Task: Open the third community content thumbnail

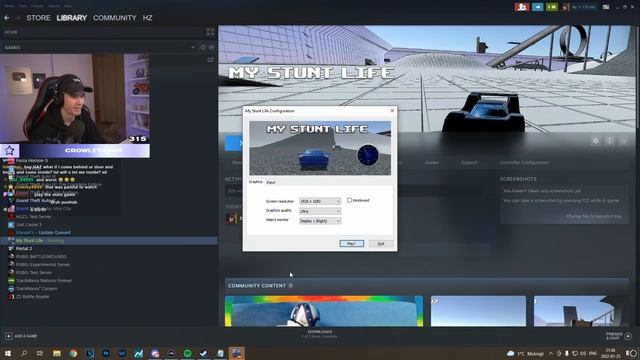Action: point(580,311)
